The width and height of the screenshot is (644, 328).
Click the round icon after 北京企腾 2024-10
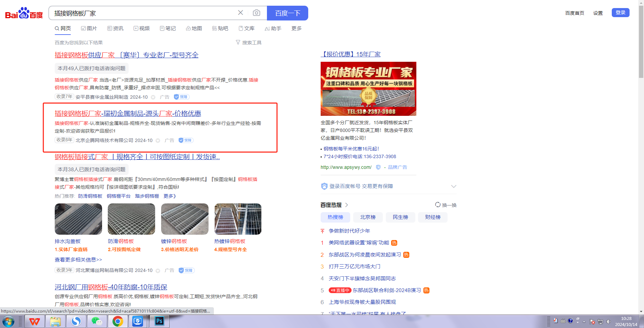click(158, 141)
